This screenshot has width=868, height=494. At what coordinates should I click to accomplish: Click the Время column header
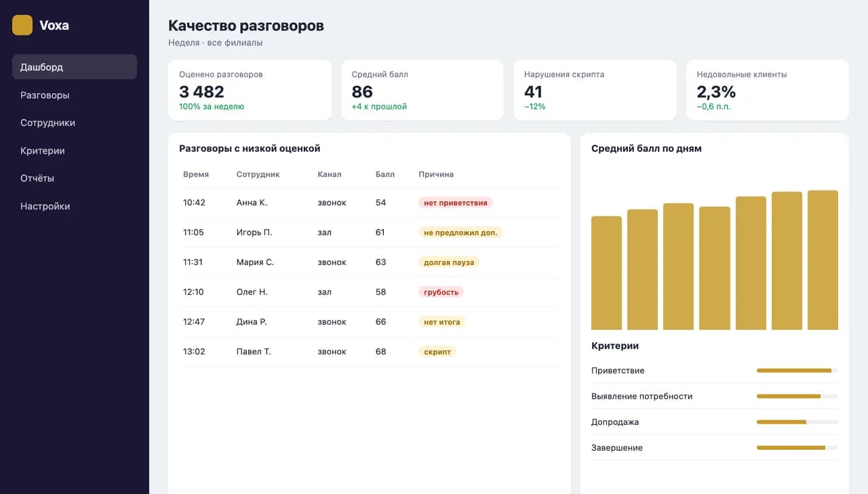pyautogui.click(x=196, y=174)
